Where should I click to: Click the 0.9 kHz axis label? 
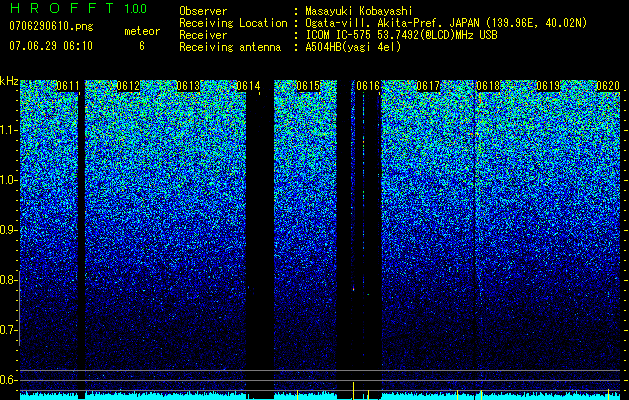[x=9, y=230]
